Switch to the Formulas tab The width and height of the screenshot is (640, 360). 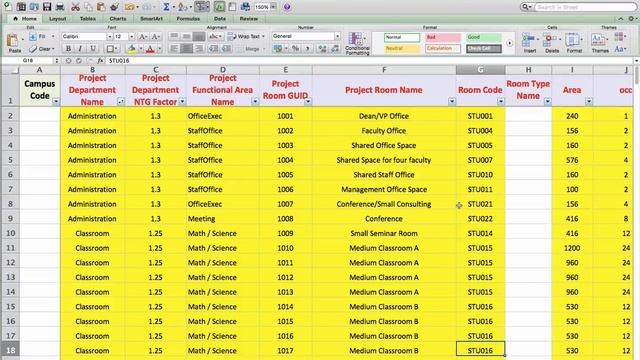pos(188,18)
